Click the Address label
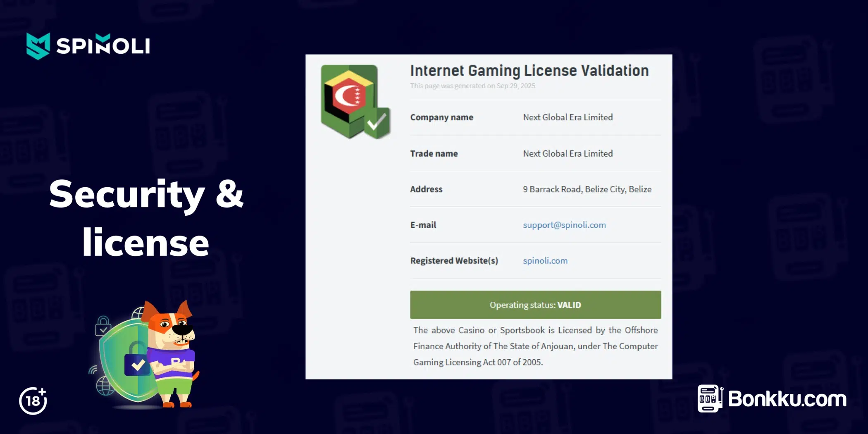Screen dimensions: 868x434 426,189
